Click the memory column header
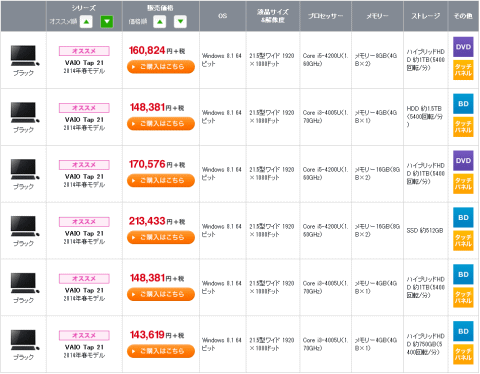Image resolution: width=480 pixels, height=374 pixels. pos(377,16)
